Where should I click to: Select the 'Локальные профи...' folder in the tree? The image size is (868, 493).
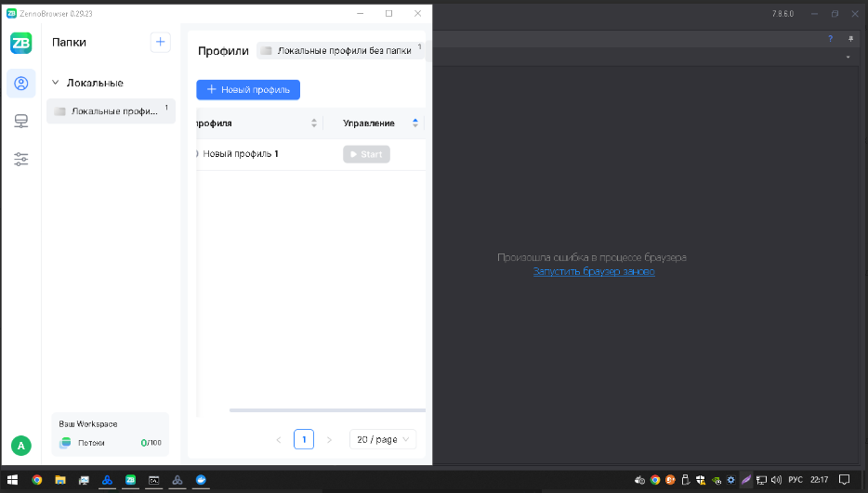click(x=111, y=111)
